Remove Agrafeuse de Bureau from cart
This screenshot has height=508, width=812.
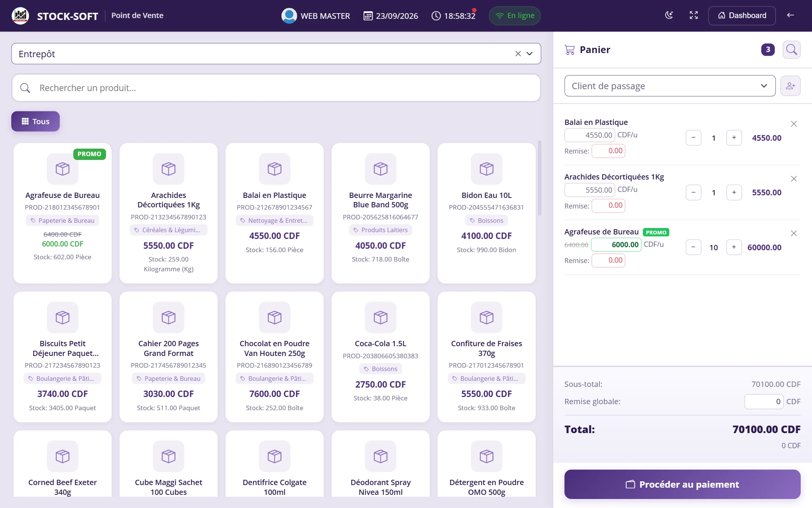[x=794, y=233]
